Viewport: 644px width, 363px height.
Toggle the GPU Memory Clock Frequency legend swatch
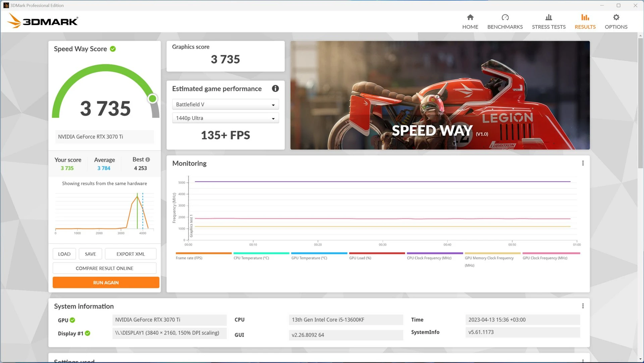492,253
